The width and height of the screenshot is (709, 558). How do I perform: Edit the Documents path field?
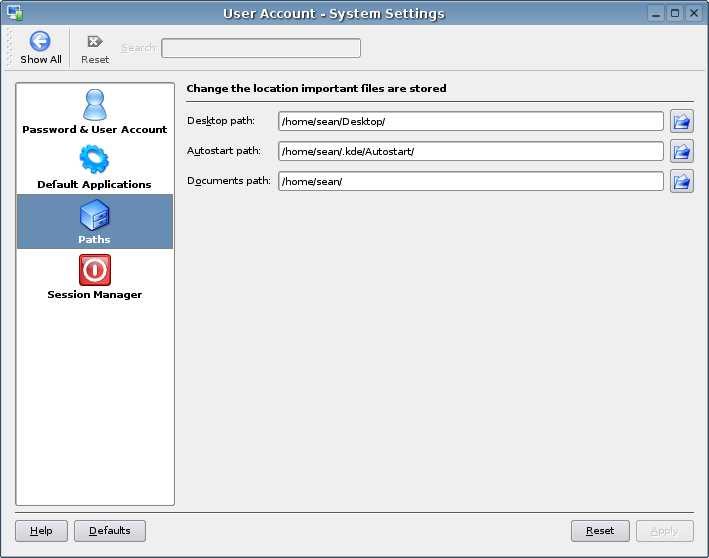click(x=471, y=181)
